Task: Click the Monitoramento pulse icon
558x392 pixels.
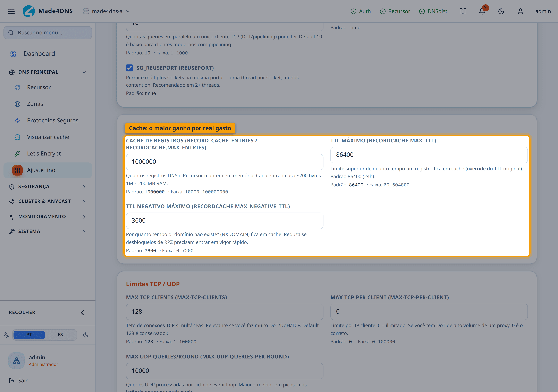Action: coord(12,217)
